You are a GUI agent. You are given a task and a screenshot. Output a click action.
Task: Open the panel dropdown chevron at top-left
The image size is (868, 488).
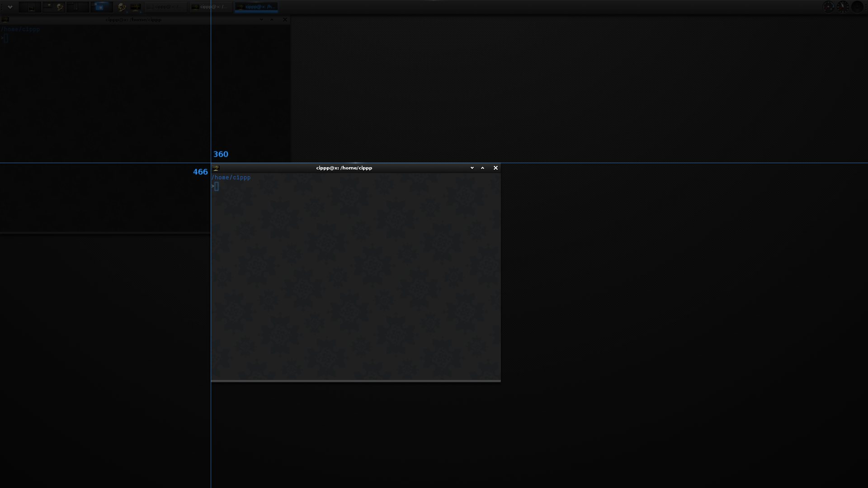pos(10,7)
